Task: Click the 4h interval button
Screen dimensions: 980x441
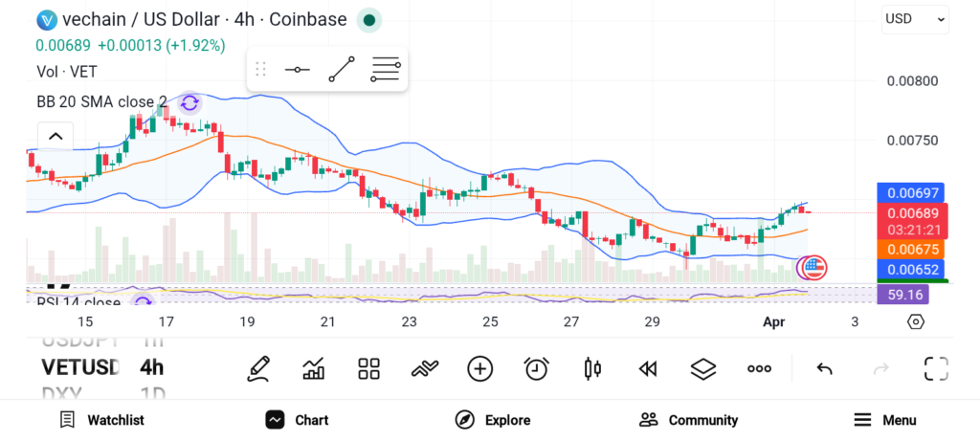Action: click(151, 367)
